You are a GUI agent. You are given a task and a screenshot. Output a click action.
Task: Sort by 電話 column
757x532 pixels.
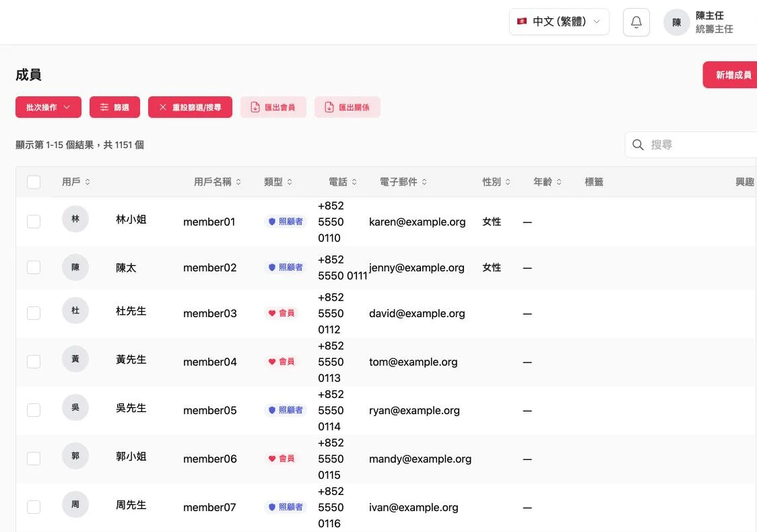pos(343,182)
